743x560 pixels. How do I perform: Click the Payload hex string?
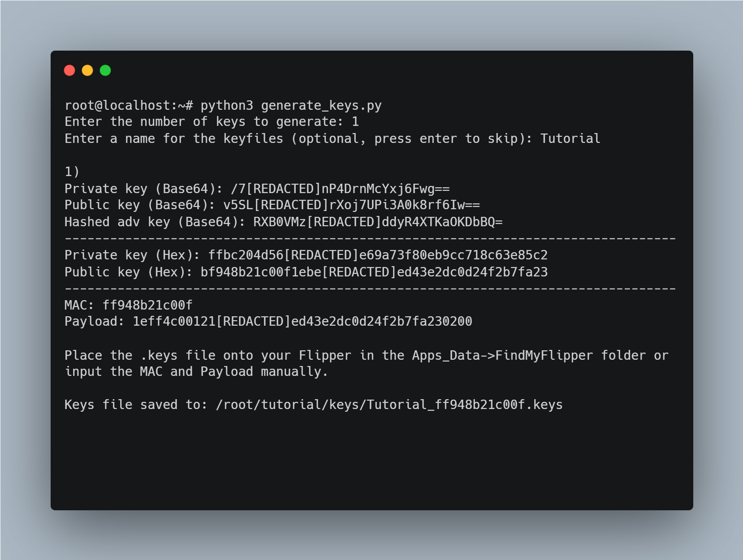click(302, 321)
